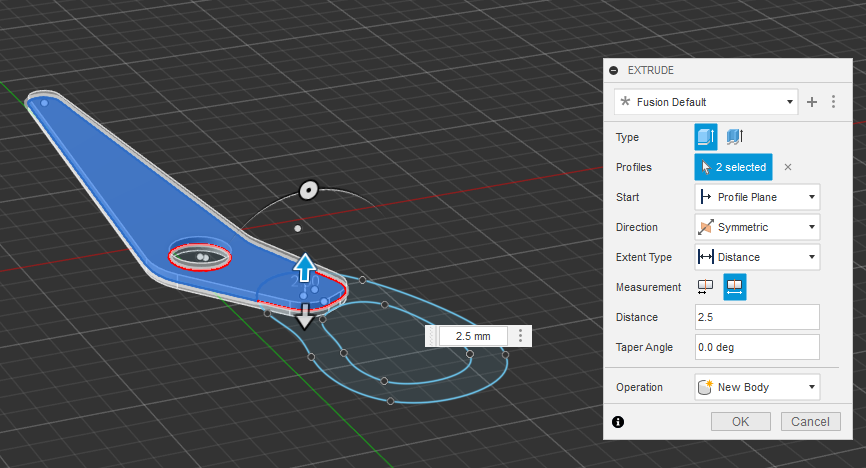Open the preset options three-dot menu
This screenshot has width=866, height=468.
coord(833,102)
